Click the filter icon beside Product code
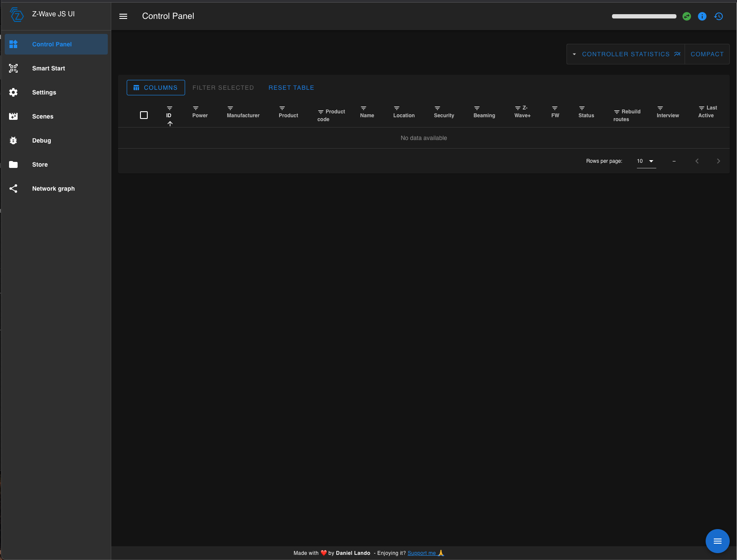The image size is (737, 560). 321,112
